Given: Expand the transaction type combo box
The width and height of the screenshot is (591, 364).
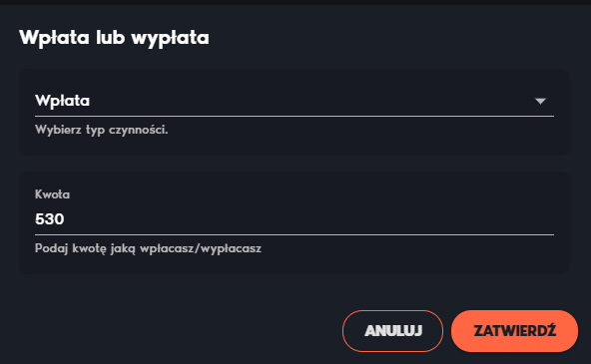Looking at the screenshot, I should point(295,101).
